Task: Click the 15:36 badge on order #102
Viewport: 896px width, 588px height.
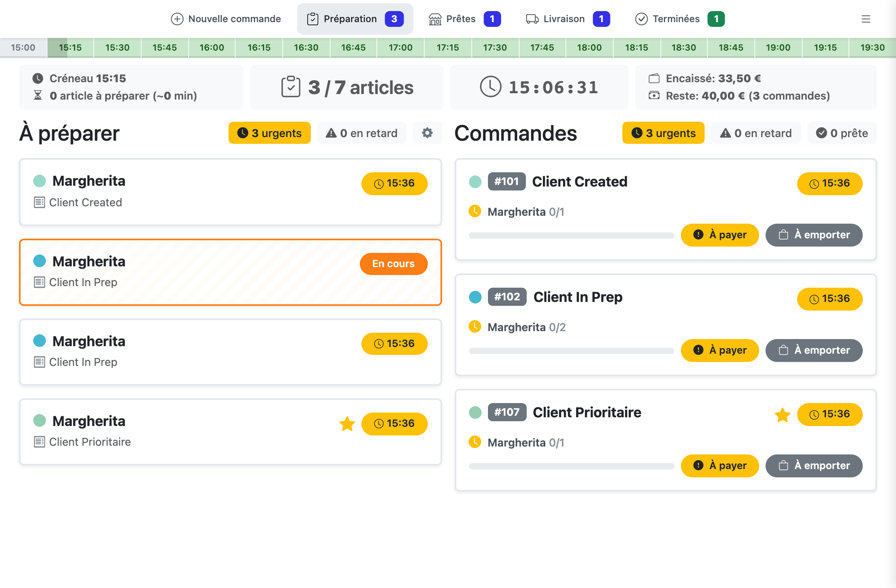Action: (830, 299)
